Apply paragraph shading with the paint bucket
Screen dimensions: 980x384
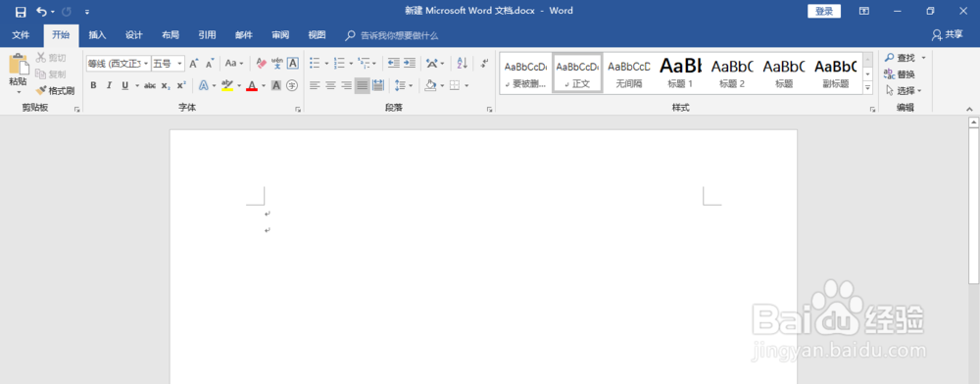coord(430,85)
